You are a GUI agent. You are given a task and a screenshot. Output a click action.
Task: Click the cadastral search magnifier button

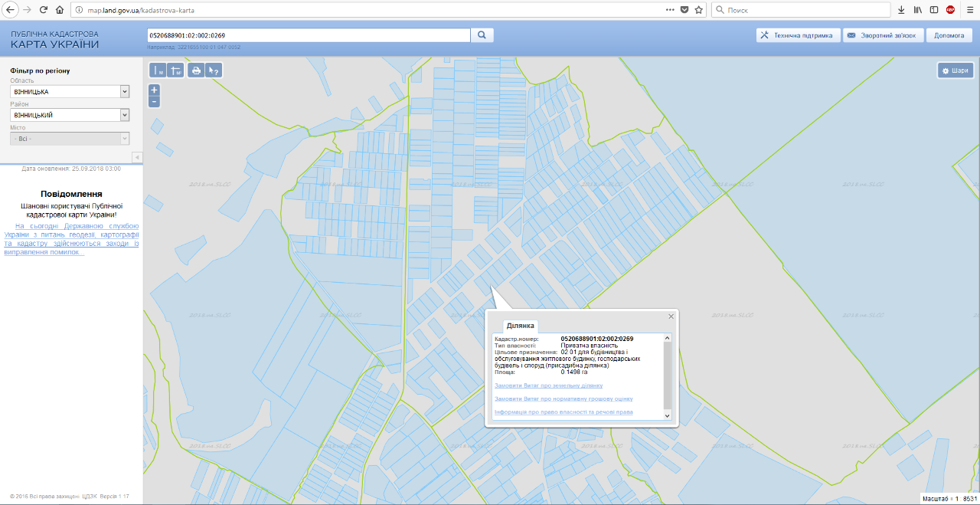[x=482, y=35]
